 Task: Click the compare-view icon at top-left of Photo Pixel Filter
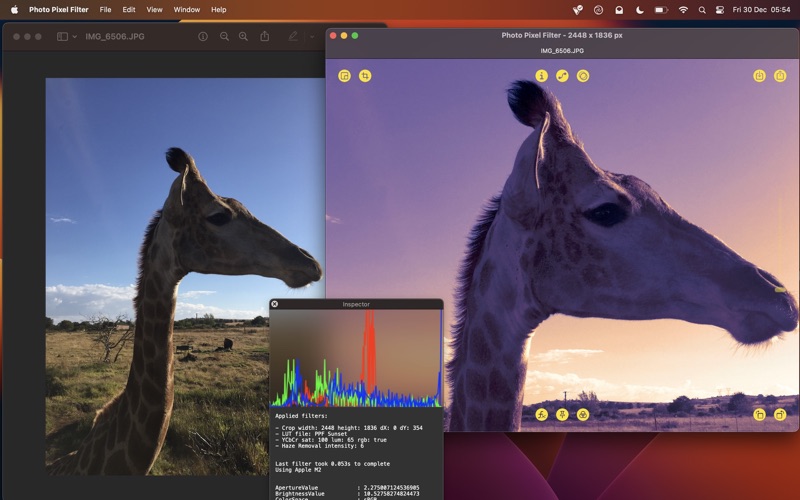point(344,76)
